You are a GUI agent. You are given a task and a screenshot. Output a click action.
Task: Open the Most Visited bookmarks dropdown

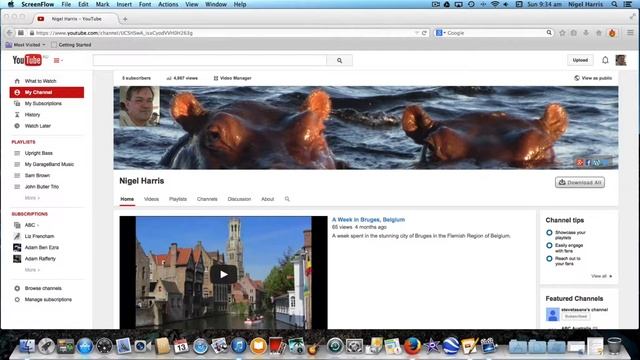(x=25, y=44)
